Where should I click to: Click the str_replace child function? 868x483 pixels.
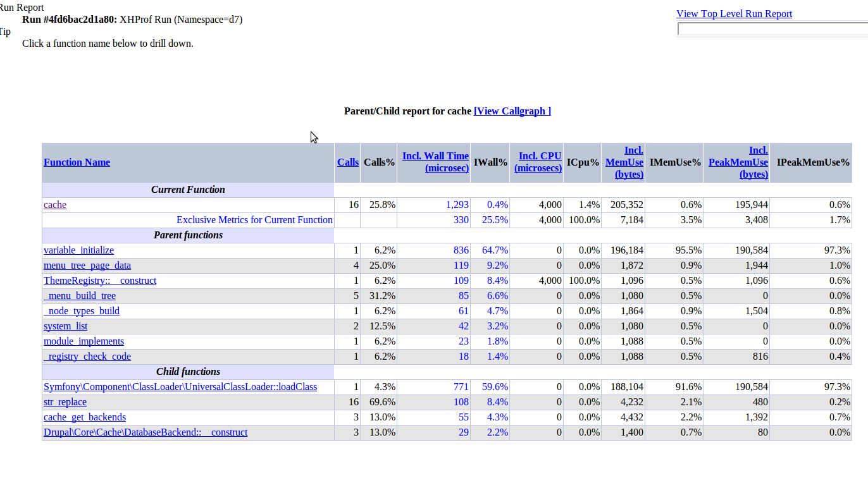tap(65, 402)
